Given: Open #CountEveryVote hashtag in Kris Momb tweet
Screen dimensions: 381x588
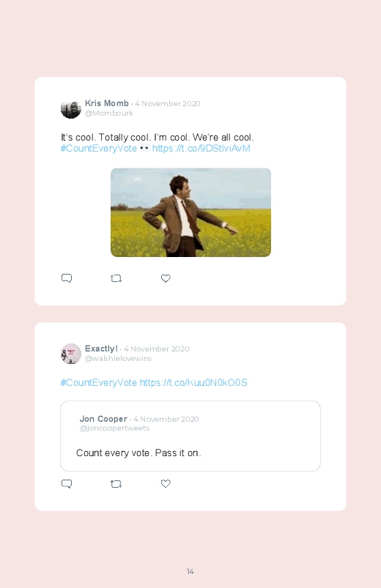Looking at the screenshot, I should click(99, 149).
